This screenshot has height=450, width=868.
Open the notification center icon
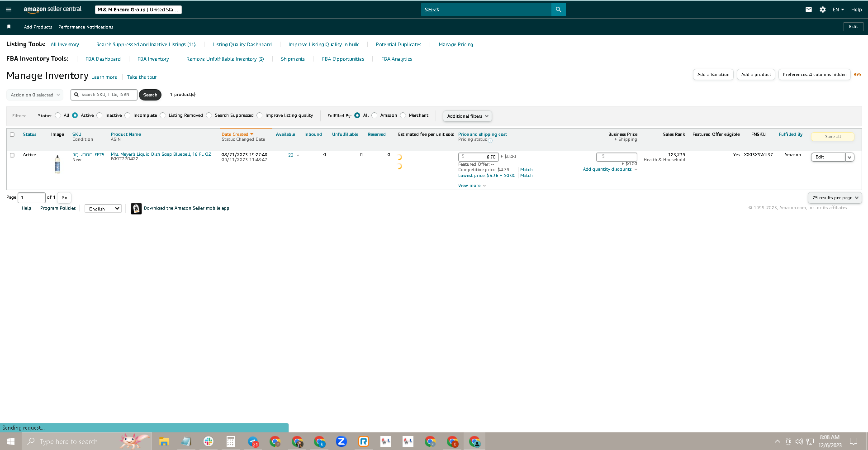tap(854, 441)
